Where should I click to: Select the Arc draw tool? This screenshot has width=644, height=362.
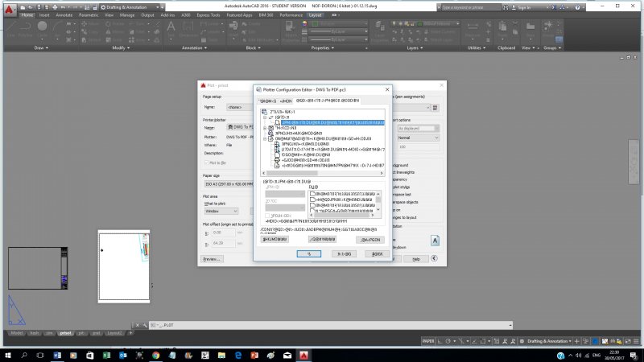pyautogui.click(x=56, y=27)
